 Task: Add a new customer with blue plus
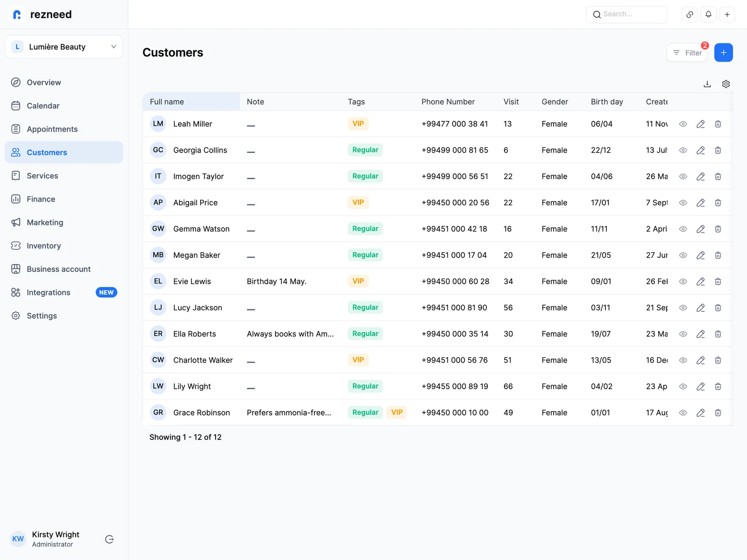pyautogui.click(x=723, y=53)
